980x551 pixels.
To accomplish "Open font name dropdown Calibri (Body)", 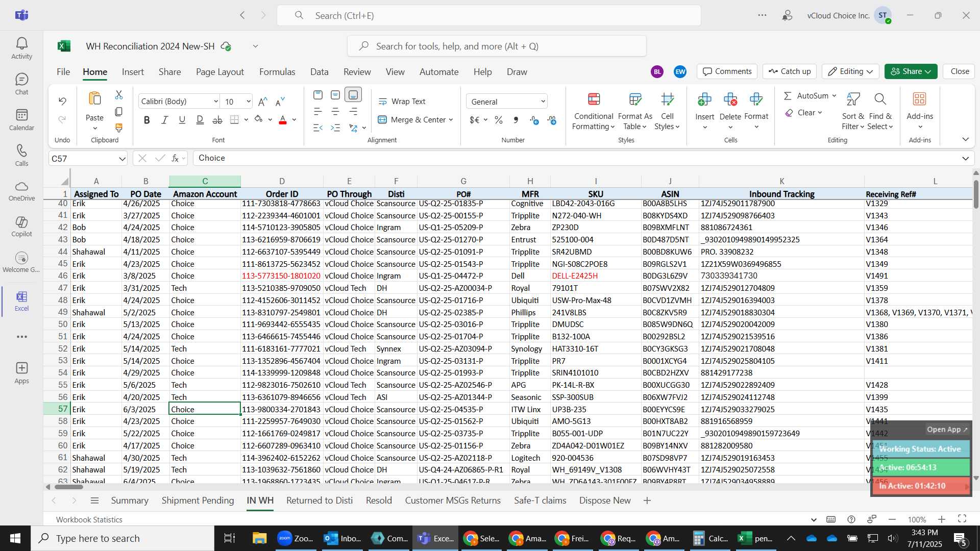I will click(x=216, y=102).
